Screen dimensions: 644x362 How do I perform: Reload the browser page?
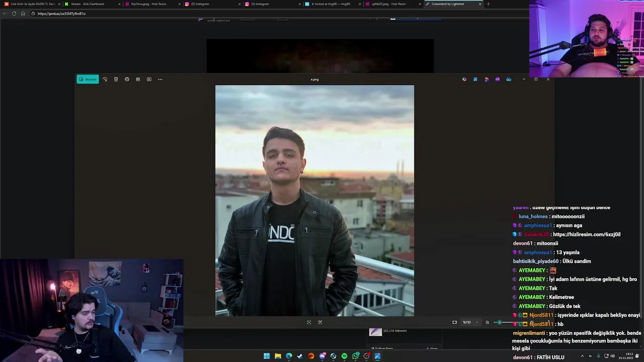coord(14,14)
